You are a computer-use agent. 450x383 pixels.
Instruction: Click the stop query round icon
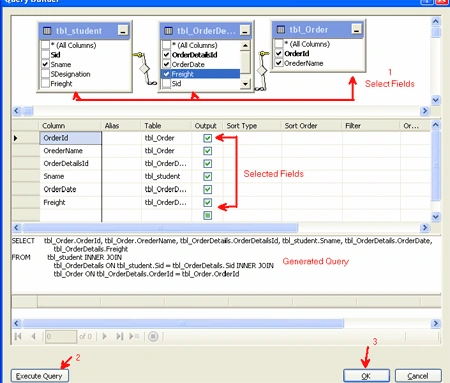pos(153,336)
